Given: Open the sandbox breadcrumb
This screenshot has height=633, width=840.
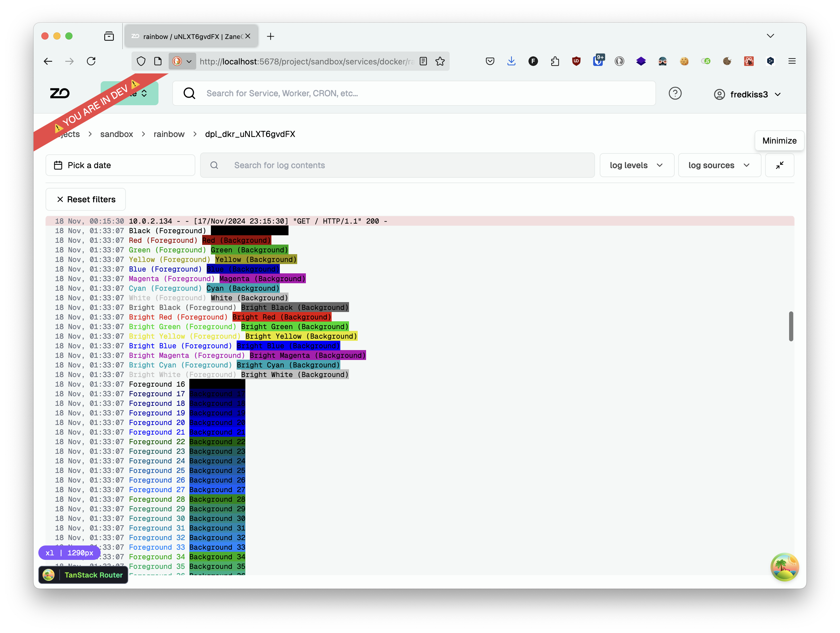Looking at the screenshot, I should click(117, 134).
